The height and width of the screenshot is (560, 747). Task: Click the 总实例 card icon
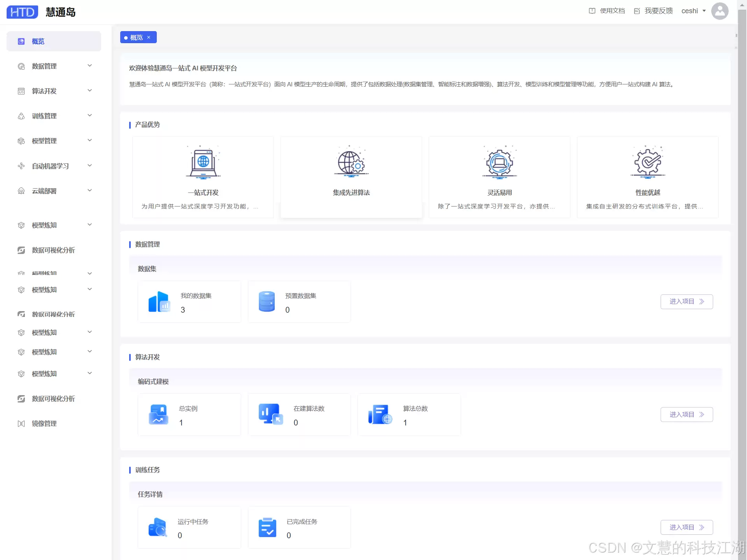click(x=158, y=415)
